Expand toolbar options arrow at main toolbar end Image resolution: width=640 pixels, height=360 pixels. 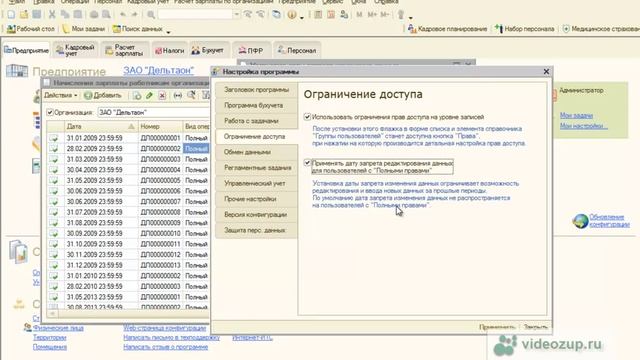pyautogui.click(x=411, y=18)
